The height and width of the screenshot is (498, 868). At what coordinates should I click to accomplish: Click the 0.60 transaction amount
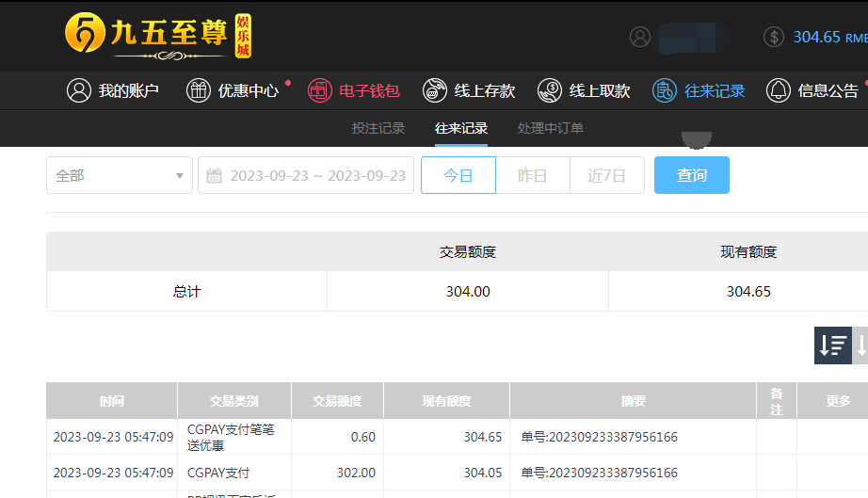tap(363, 437)
